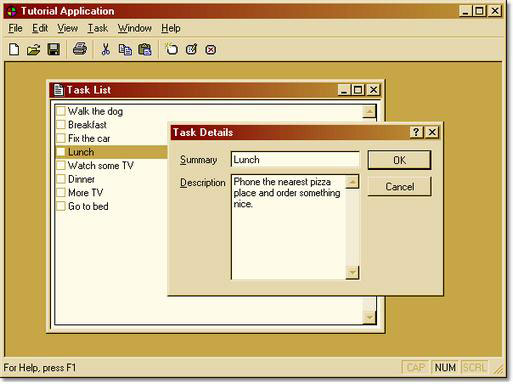This screenshot has width=513, height=384.
Task: Click the Description scrollbar up arrow
Action: 352,182
